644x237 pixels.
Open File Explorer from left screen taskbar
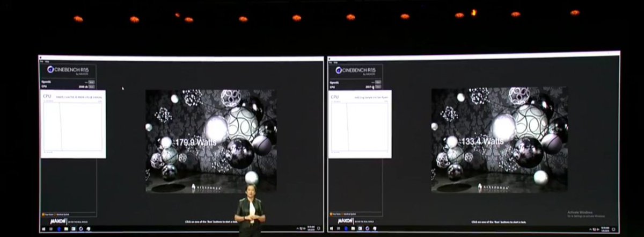(66, 229)
